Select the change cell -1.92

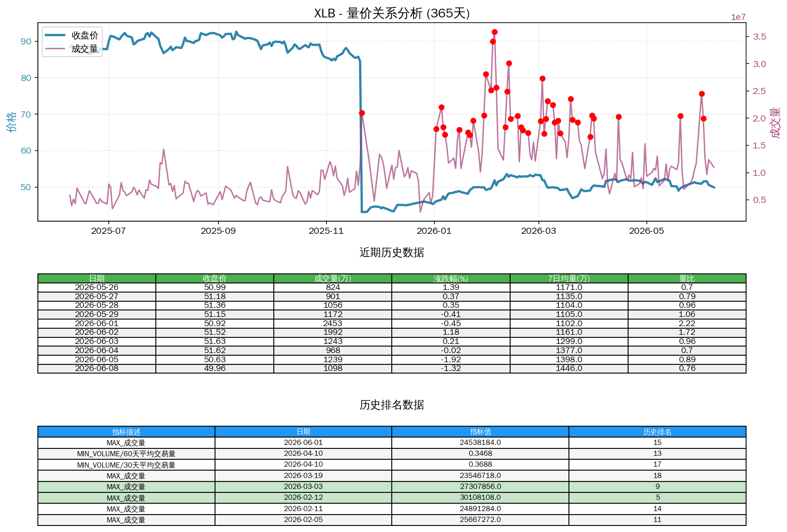(x=451, y=360)
